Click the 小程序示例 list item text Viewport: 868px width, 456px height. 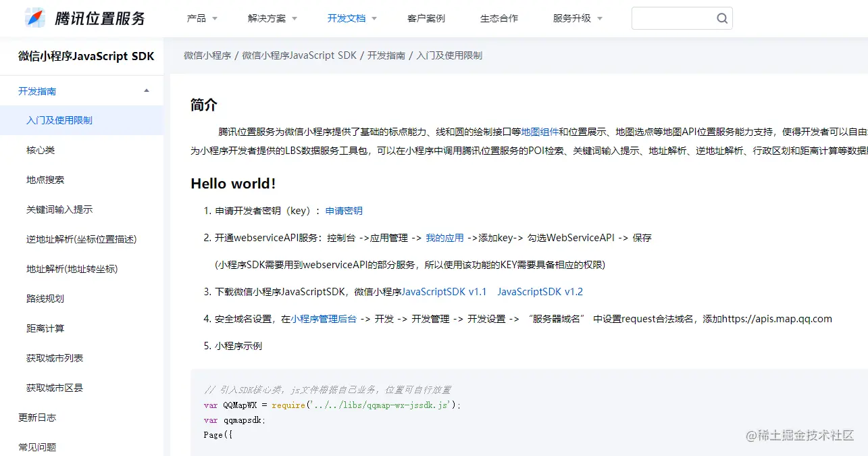(x=238, y=346)
